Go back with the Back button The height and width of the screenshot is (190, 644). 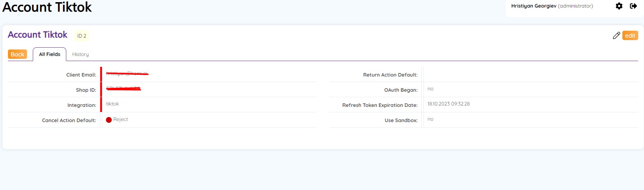(x=17, y=54)
